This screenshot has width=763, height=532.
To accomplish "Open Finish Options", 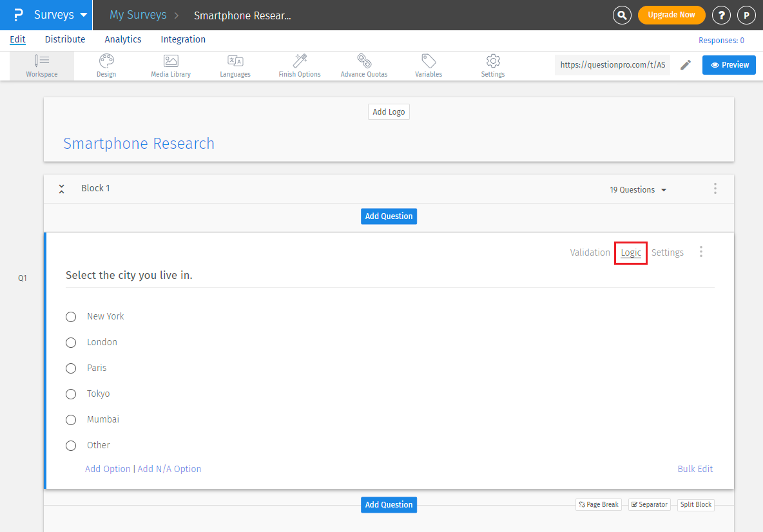I will point(300,66).
